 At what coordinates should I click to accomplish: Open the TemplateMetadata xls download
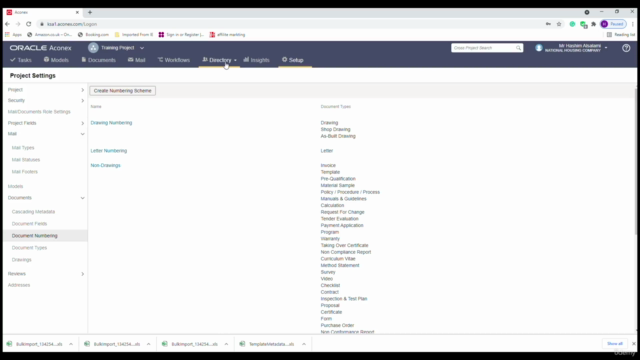click(268, 344)
